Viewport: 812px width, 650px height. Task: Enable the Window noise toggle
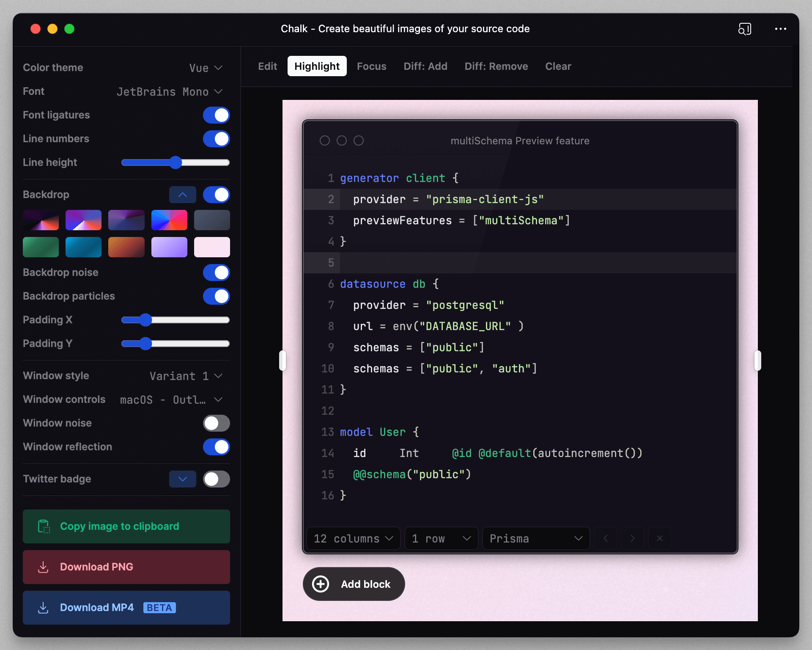216,423
